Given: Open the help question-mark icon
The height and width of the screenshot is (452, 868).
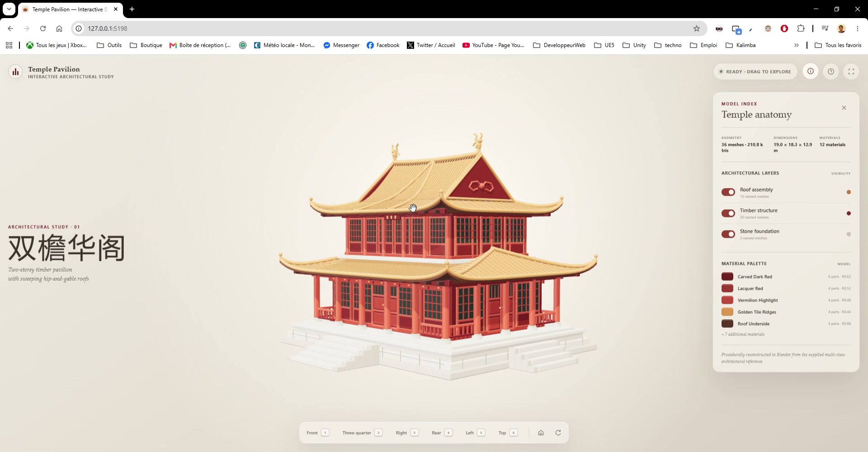Looking at the screenshot, I should 831,71.
